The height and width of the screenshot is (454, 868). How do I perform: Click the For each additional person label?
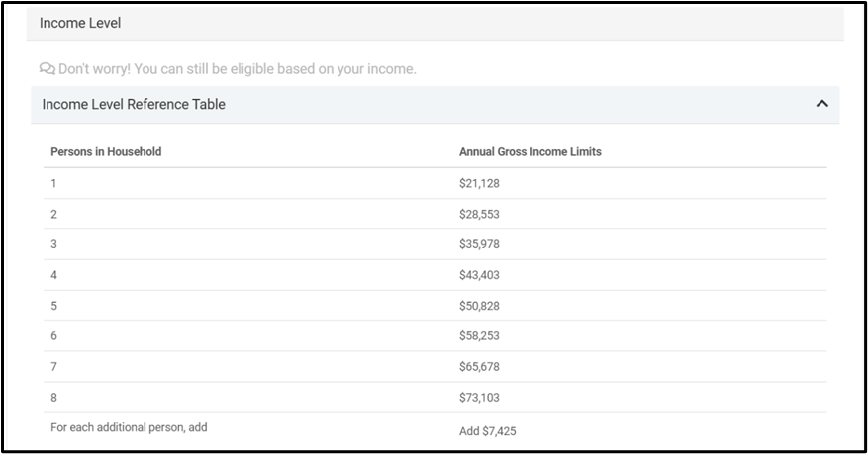pyautogui.click(x=129, y=427)
